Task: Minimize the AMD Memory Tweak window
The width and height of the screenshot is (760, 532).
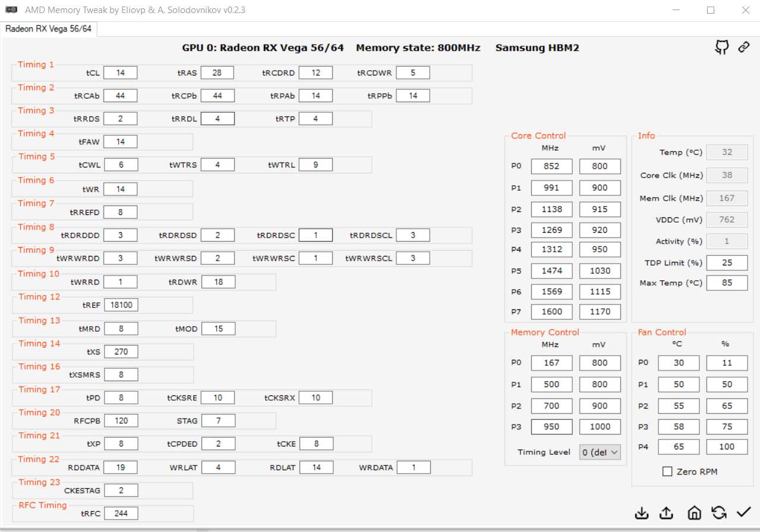Action: click(x=677, y=10)
